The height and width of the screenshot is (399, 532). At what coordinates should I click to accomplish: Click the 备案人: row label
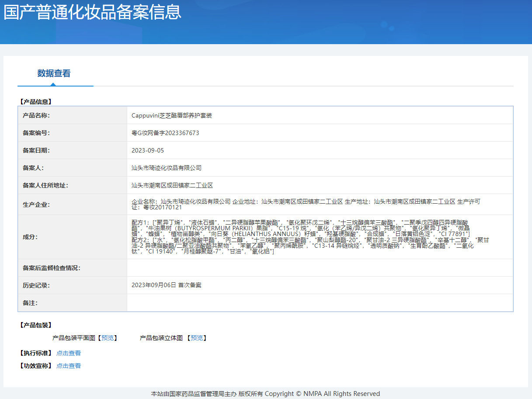(x=33, y=168)
